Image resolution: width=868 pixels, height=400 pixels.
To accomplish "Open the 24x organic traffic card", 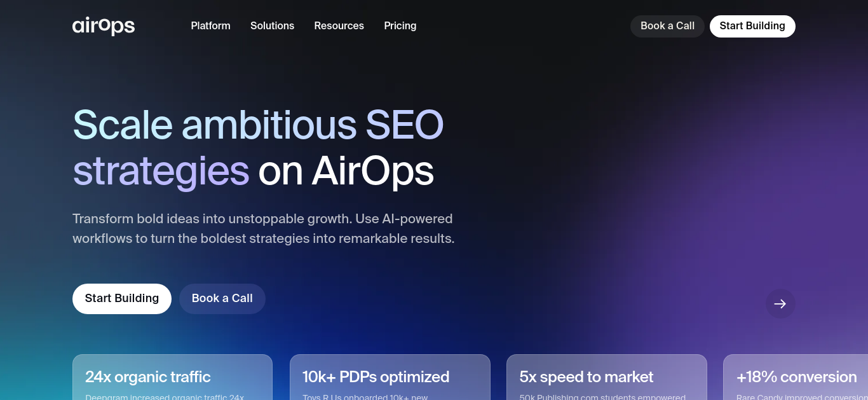I will pyautogui.click(x=172, y=378).
